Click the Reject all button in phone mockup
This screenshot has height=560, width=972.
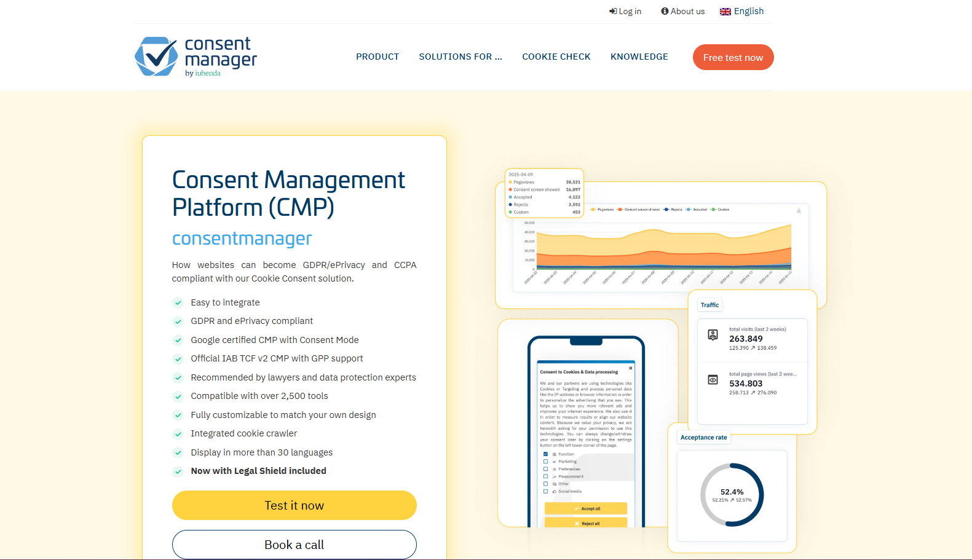586,523
